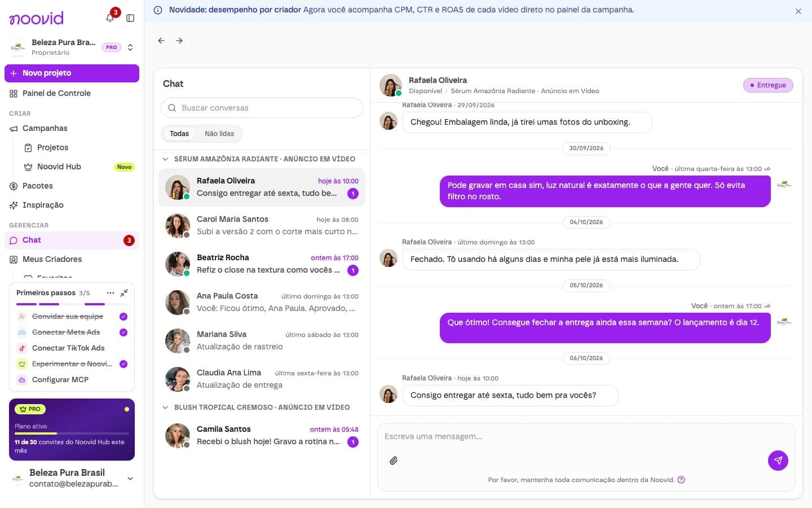812x508 pixels.
Task: Toggle the Conectar Meta Ads checkmark
Action: 123,332
